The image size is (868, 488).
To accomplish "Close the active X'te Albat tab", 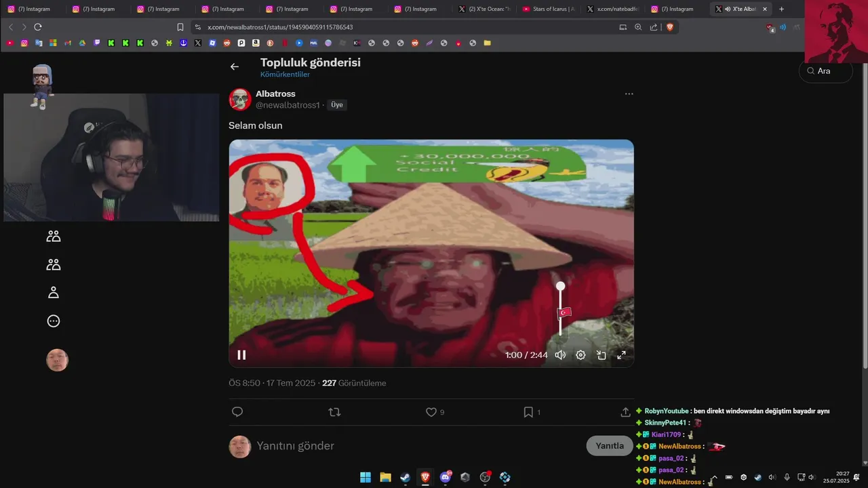I will pyautogui.click(x=765, y=9).
